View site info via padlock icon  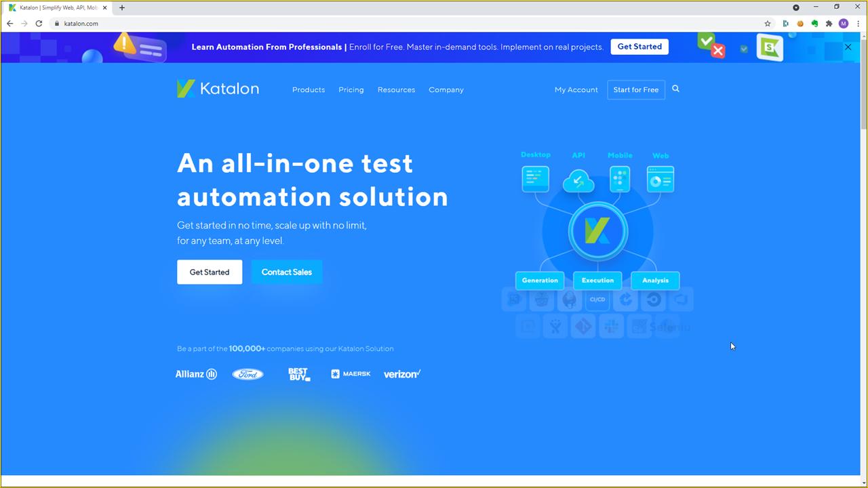[x=57, y=23]
